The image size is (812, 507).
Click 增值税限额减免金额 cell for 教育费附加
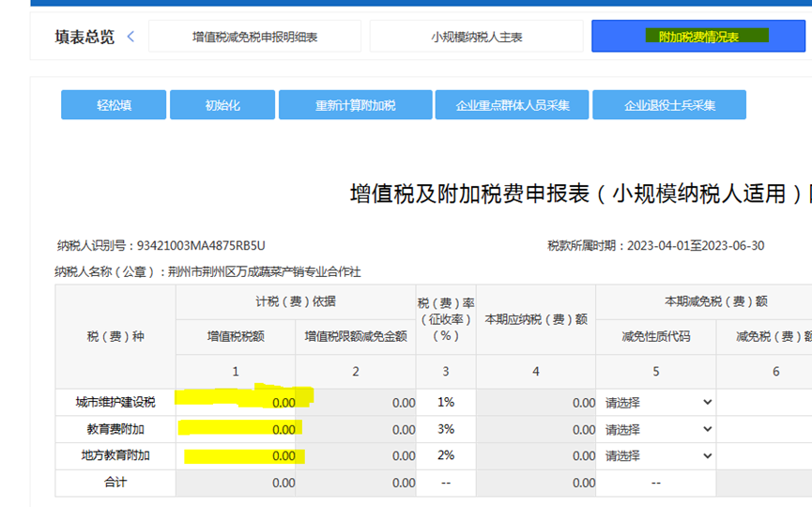pos(356,429)
